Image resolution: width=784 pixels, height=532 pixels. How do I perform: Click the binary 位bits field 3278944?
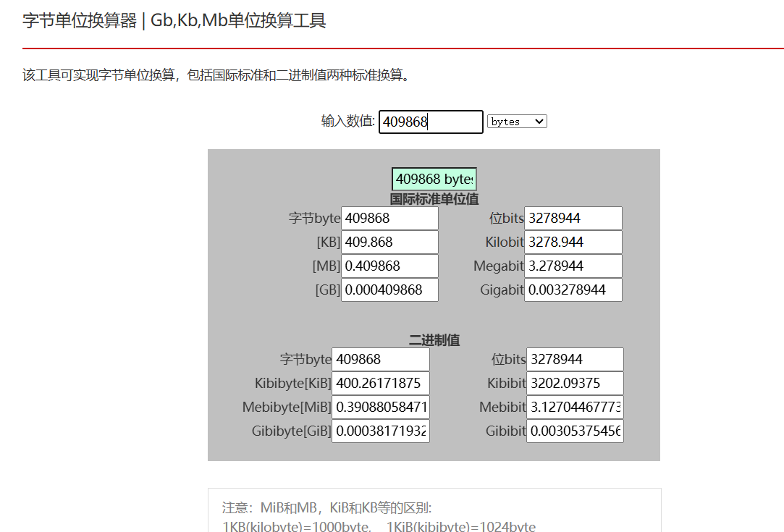[x=575, y=360]
